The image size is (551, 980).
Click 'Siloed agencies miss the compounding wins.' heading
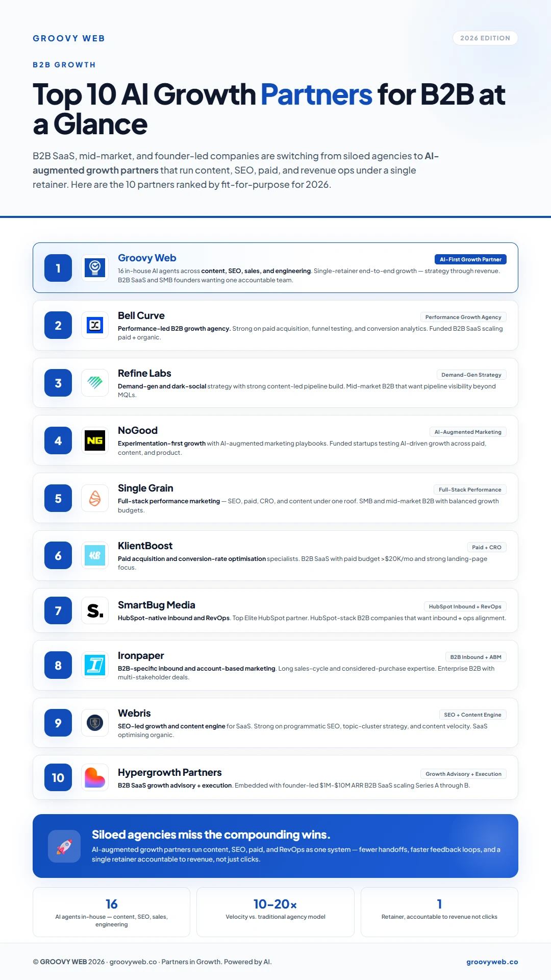(211, 835)
